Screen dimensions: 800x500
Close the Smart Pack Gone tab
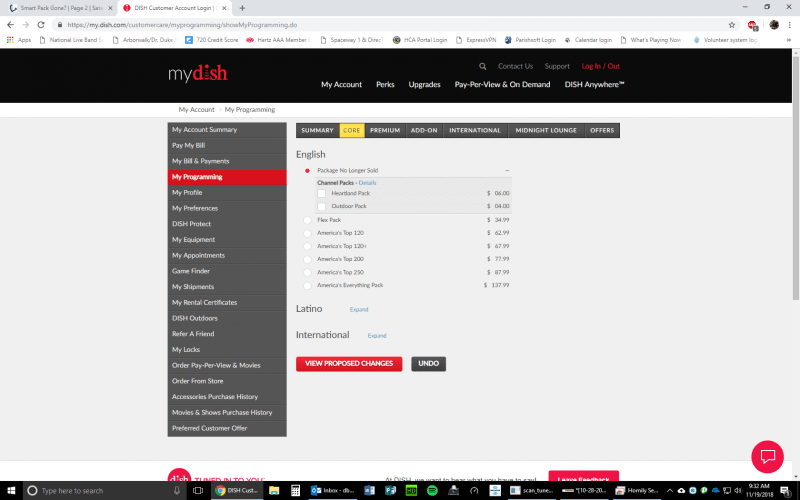(110, 8)
